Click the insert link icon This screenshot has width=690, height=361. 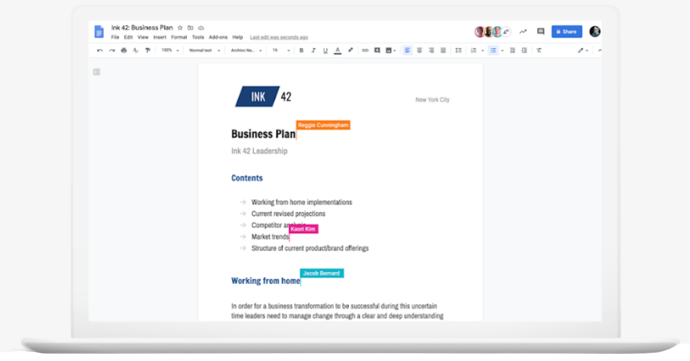(365, 51)
